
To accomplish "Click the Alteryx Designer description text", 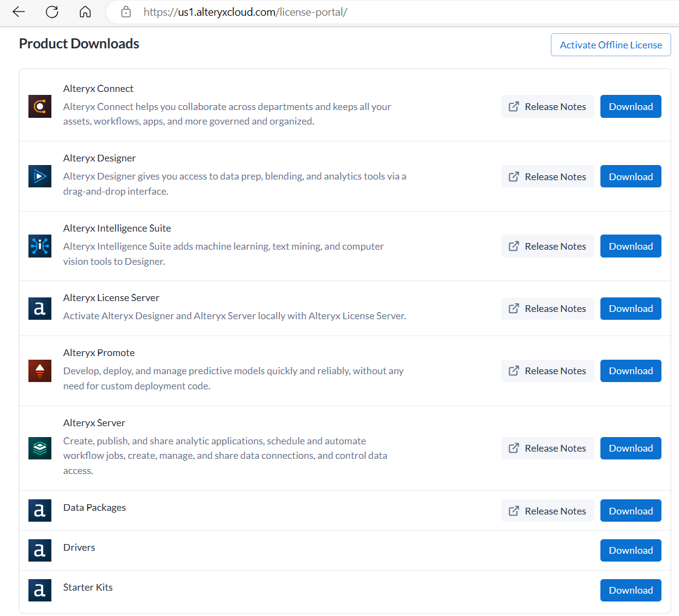I will 235,184.
